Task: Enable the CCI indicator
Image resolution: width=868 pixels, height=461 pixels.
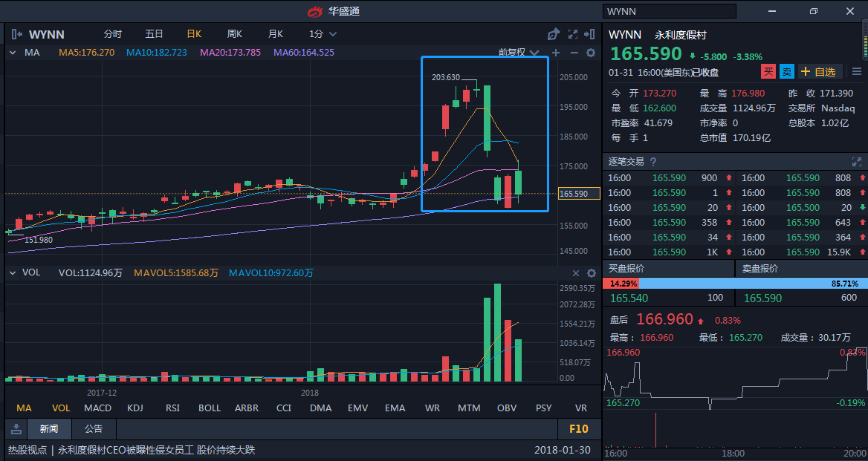Action: [283, 408]
